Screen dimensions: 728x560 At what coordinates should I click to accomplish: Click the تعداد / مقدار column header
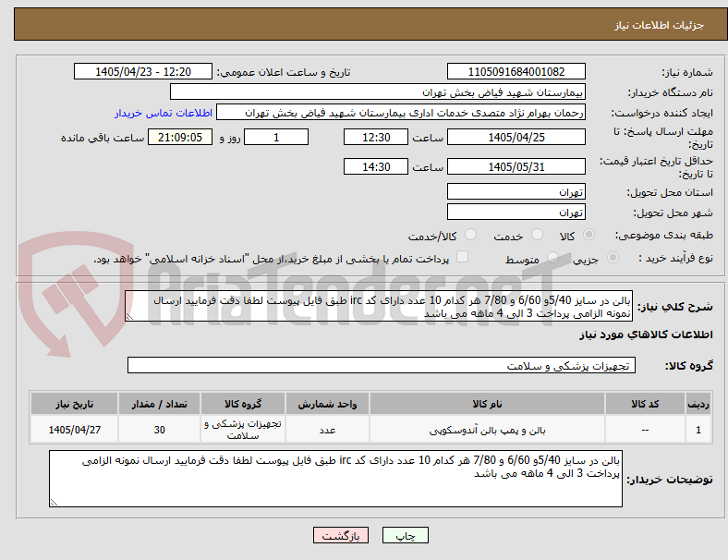click(159, 404)
